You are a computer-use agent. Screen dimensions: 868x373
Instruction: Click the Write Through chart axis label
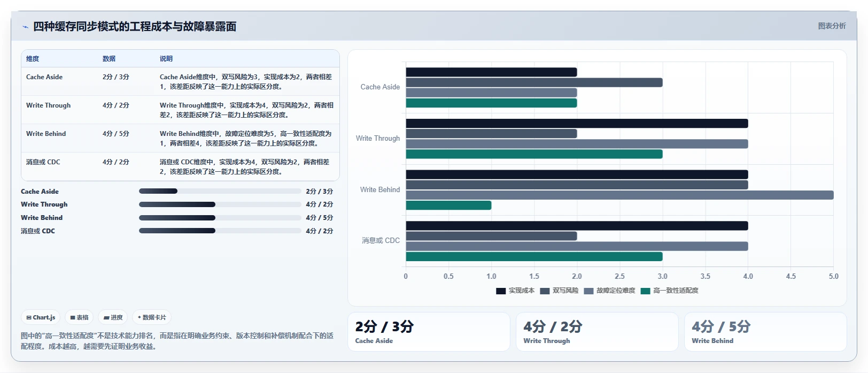coord(378,139)
